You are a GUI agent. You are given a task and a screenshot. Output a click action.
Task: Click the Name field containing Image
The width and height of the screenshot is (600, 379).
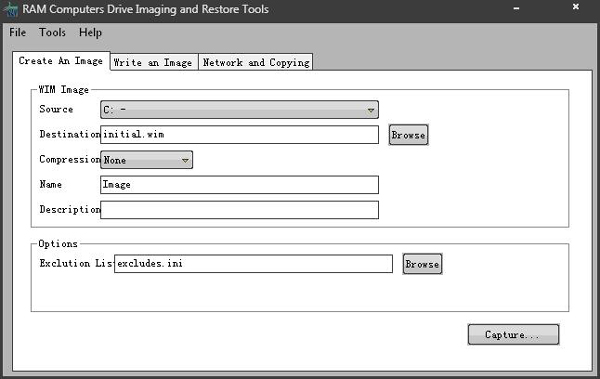[240, 185]
